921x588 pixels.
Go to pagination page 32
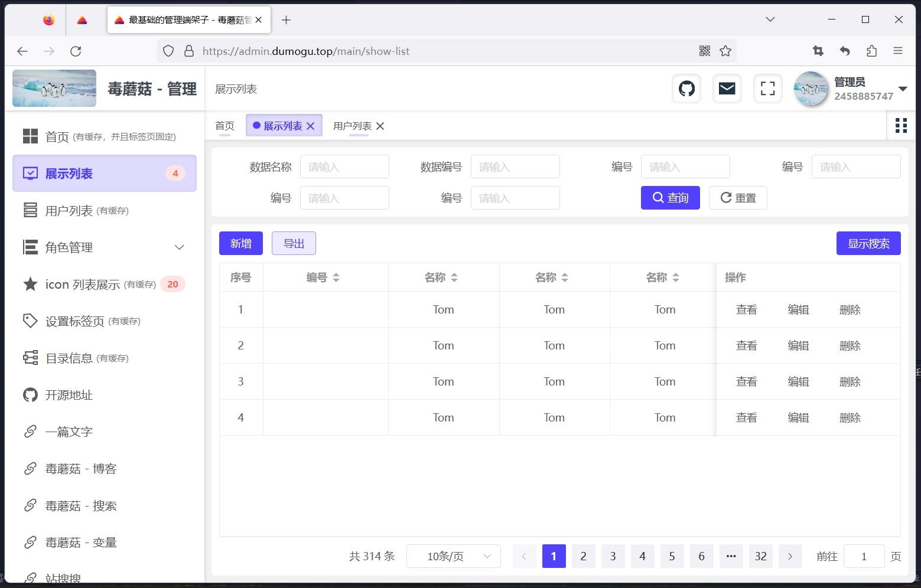click(761, 556)
